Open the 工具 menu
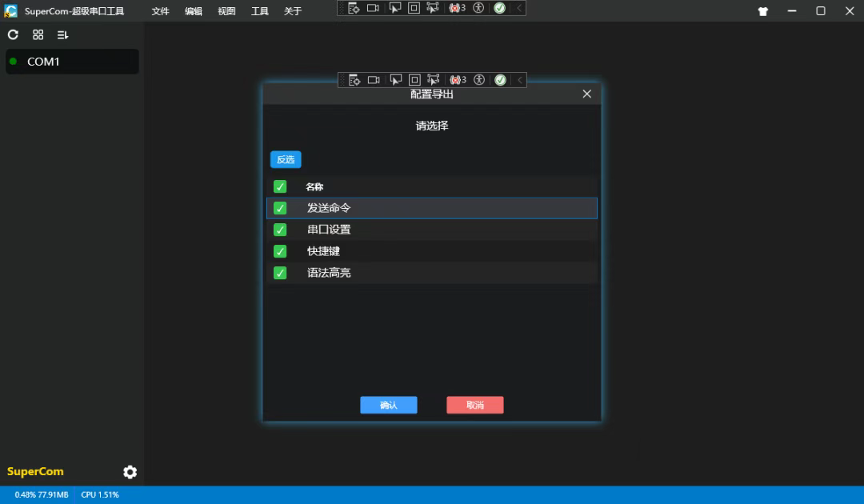864x504 pixels. (260, 11)
